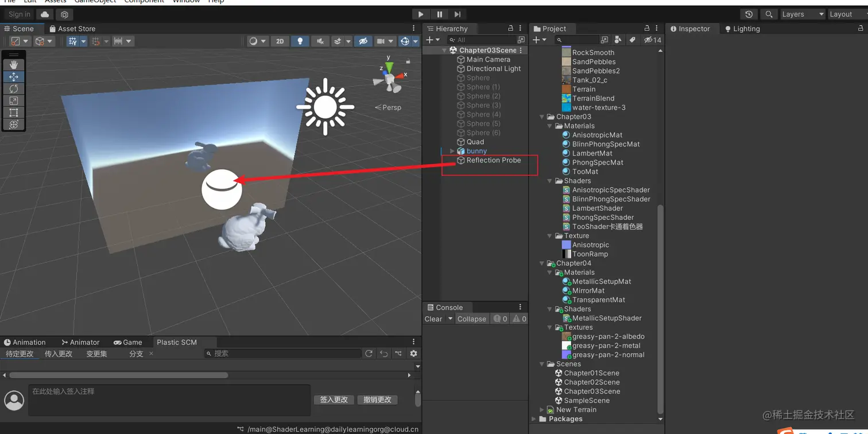Viewport: 868px width, 434px height.
Task: Click the 撤销更改 undo changes button
Action: (x=377, y=400)
